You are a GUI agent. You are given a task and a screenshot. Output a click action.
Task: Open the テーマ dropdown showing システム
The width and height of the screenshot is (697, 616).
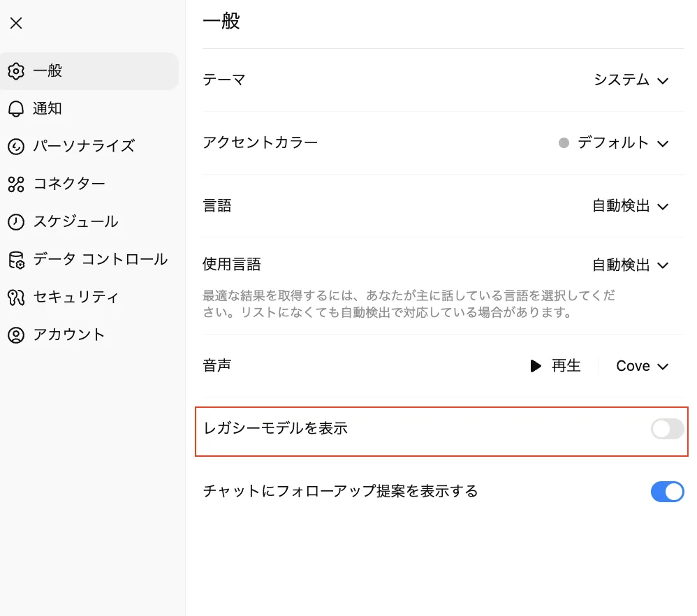(631, 80)
